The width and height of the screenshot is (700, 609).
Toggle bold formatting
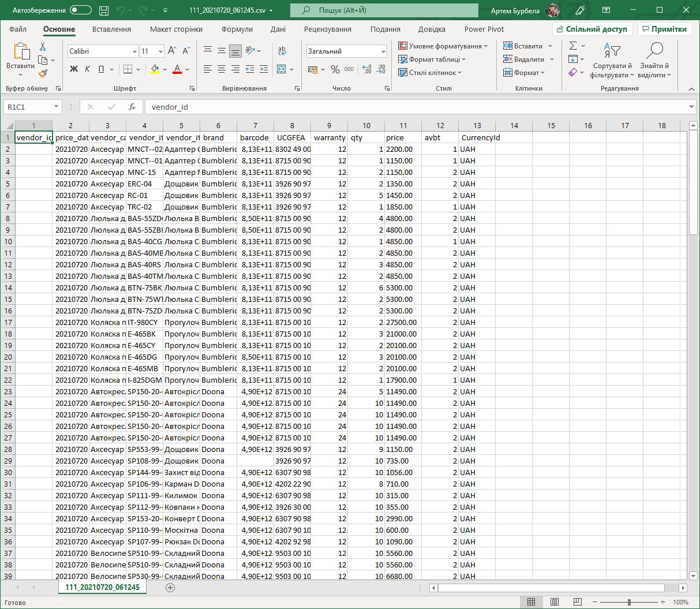[74, 69]
